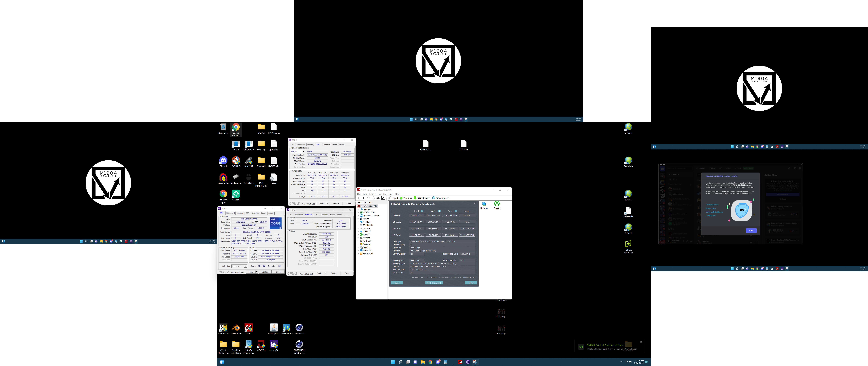The height and width of the screenshot is (366, 868).
Task: Switch to Bench tab in CPU-Z Memory window
Action: 332,215
